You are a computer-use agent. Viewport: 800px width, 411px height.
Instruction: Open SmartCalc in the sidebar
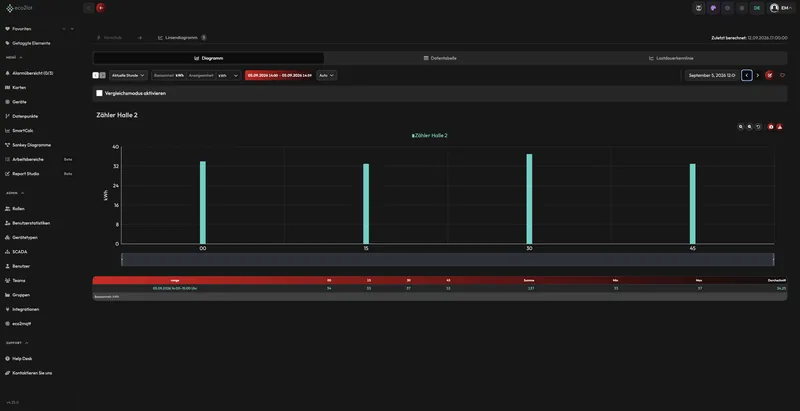click(x=19, y=131)
